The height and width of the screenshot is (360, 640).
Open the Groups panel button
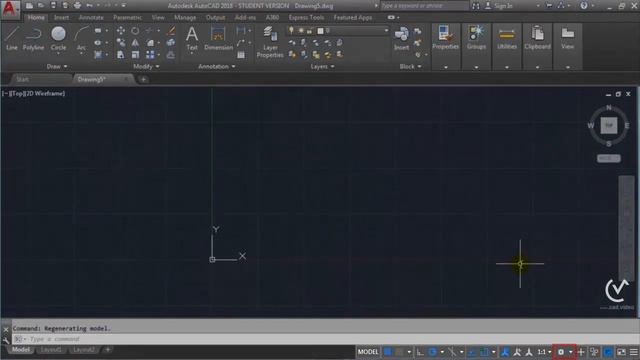click(x=476, y=38)
